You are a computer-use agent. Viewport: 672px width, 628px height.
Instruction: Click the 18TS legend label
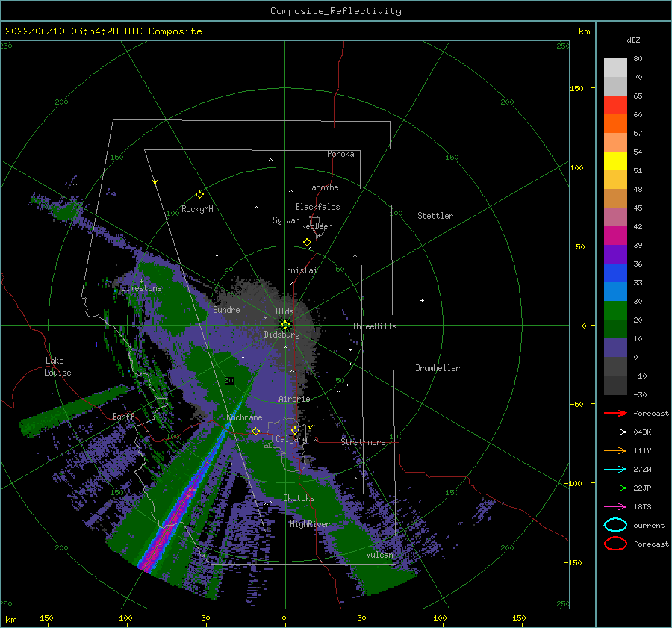642,507
